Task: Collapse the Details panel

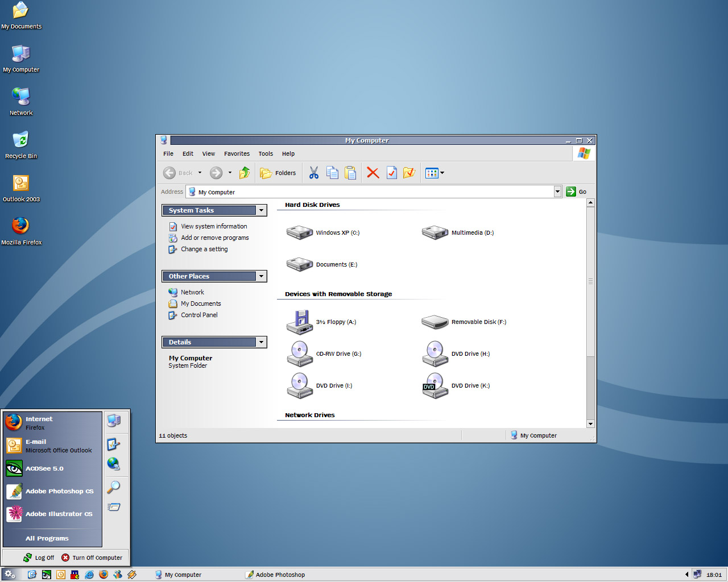Action: pos(261,342)
